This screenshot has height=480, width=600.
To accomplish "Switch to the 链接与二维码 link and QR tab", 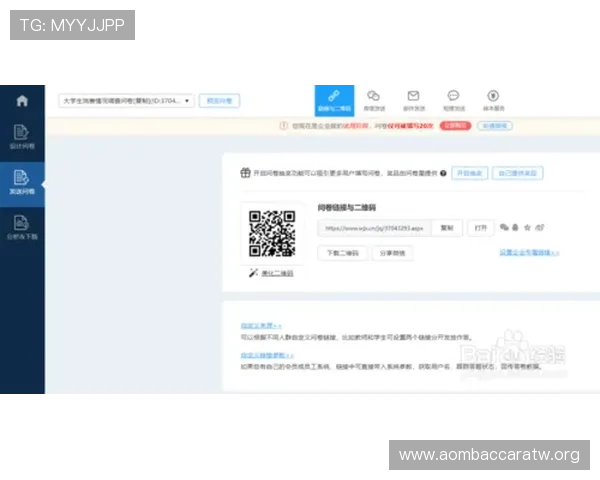I will (x=334, y=101).
